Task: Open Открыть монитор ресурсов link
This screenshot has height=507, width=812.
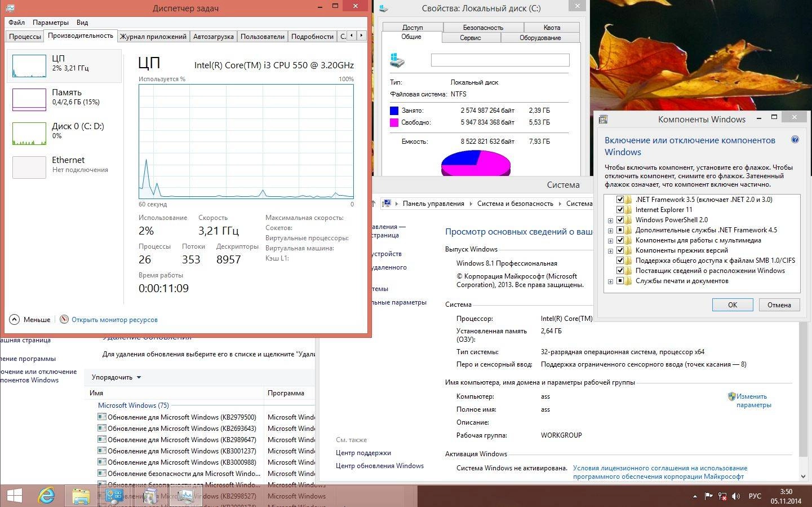Action: click(114, 320)
